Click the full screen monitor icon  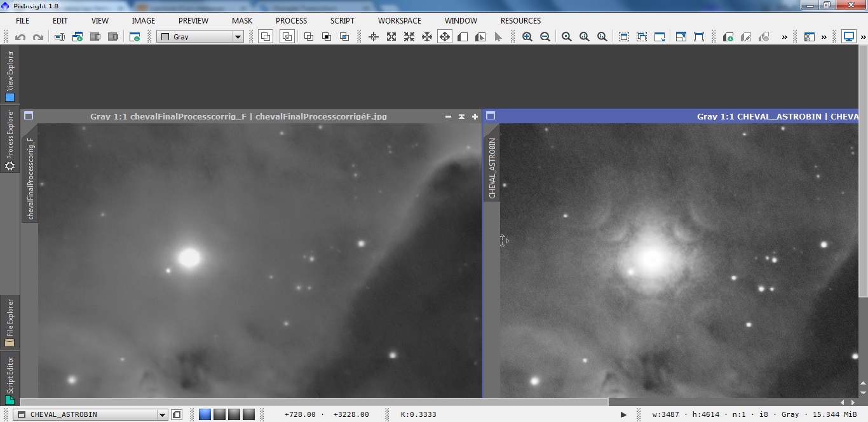[849, 37]
